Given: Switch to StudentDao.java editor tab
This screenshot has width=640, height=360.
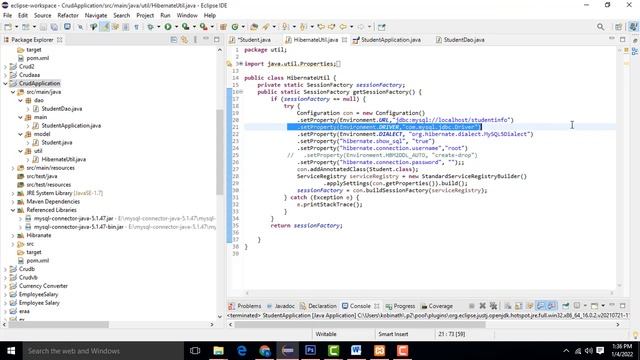Looking at the screenshot, I should pos(464,40).
